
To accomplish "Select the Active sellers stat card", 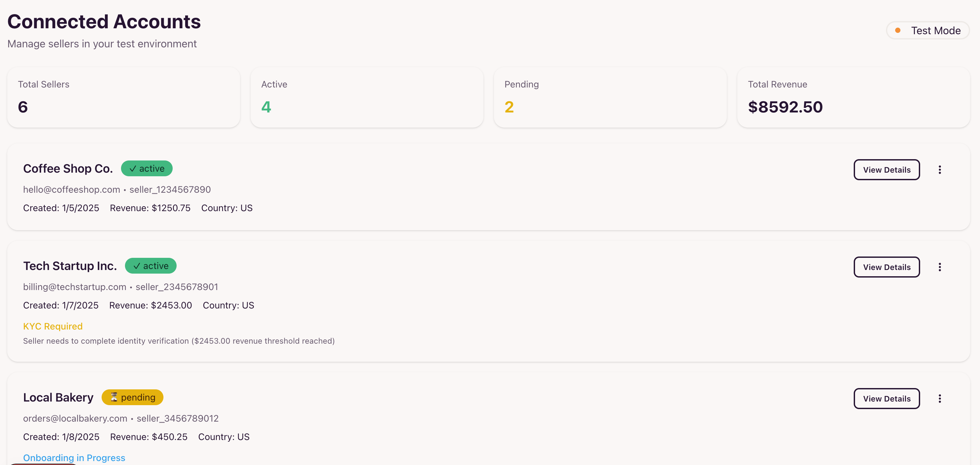I will 367,97.
